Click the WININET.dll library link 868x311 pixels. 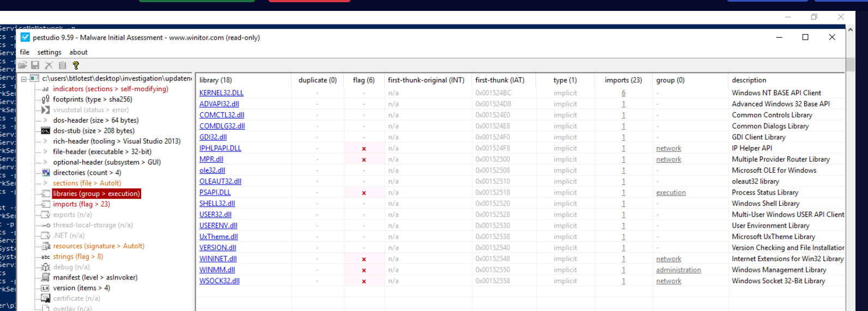[218, 259]
